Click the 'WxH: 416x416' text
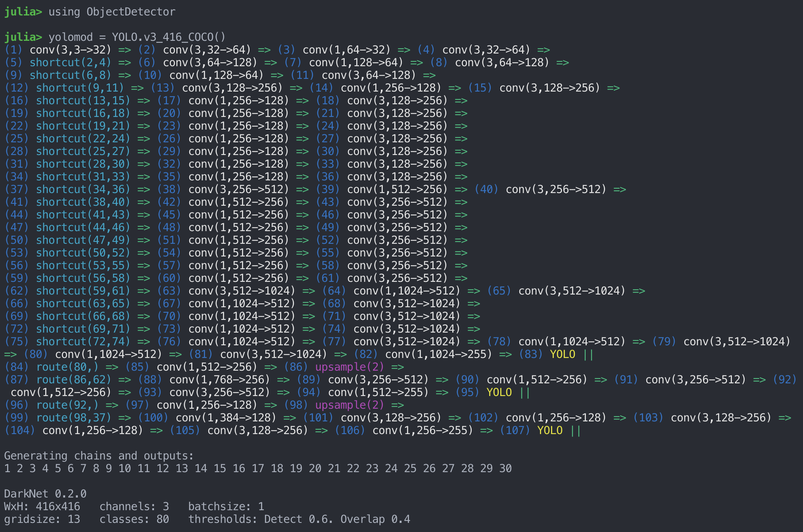This screenshot has height=532, width=803. [x=42, y=507]
